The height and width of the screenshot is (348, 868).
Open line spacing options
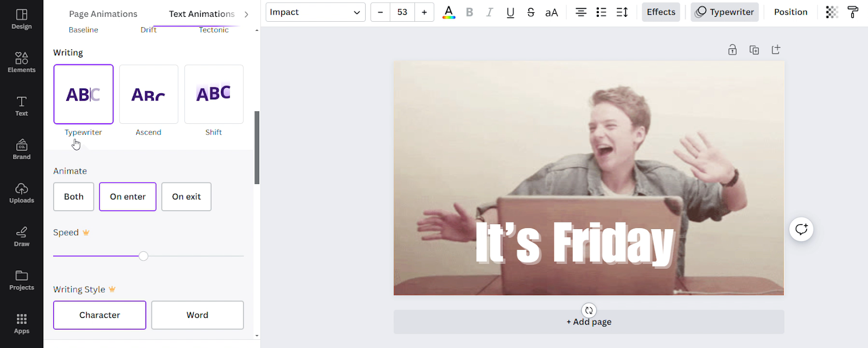coord(622,12)
